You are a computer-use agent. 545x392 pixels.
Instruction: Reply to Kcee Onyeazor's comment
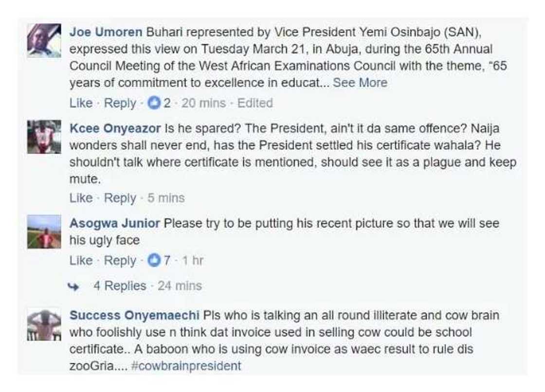click(121, 197)
